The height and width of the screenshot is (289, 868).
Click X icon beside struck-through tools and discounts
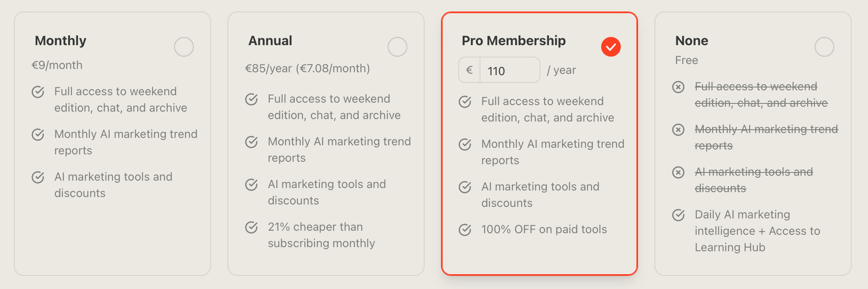pos(678,172)
